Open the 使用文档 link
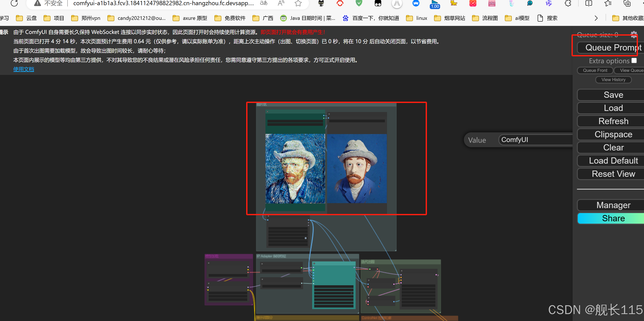 24,69
